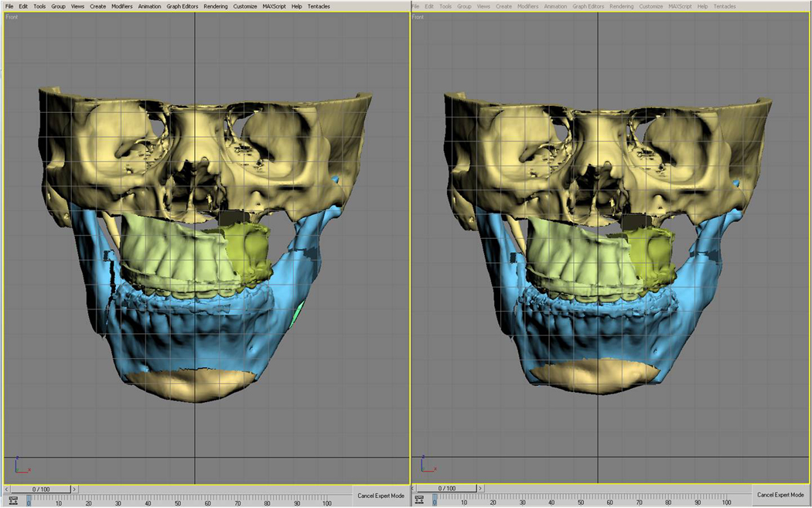Open the Animation menu in right window
The image size is (812, 508).
(555, 6)
